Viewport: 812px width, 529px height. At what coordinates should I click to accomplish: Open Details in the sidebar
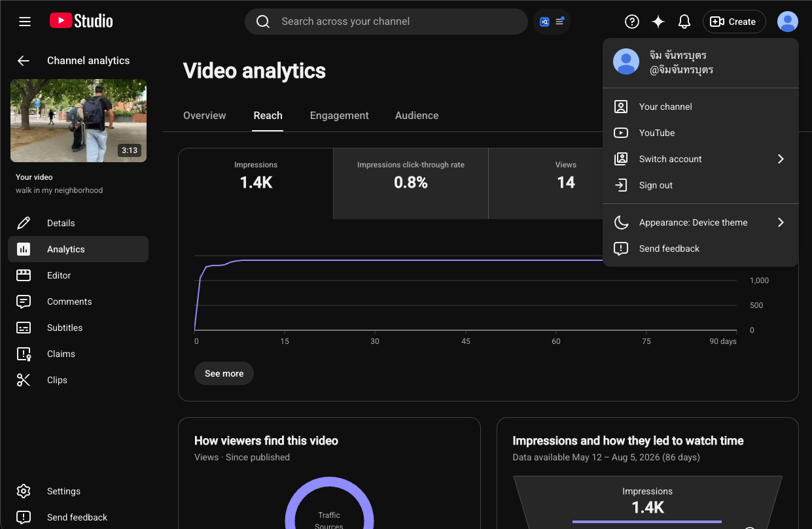point(78,223)
